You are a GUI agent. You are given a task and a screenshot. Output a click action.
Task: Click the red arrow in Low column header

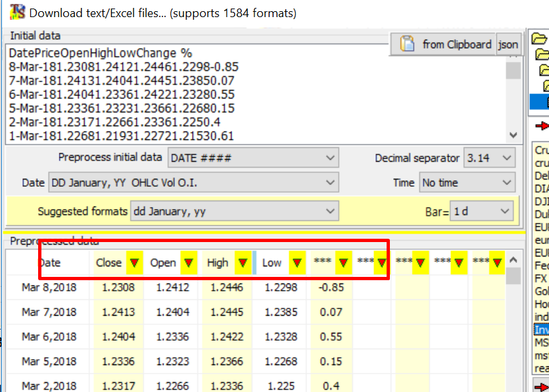pyautogui.click(x=297, y=263)
